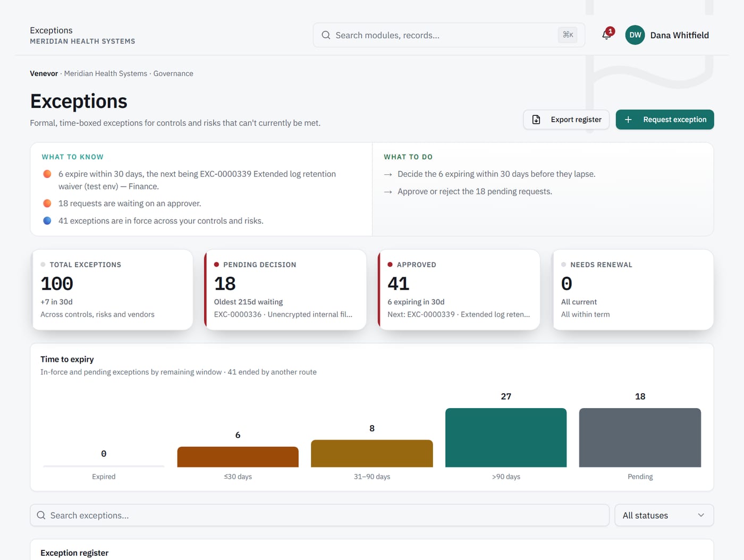Image resolution: width=744 pixels, height=560 pixels.
Task: Select the ≤30 days orange bar
Action: point(238,457)
